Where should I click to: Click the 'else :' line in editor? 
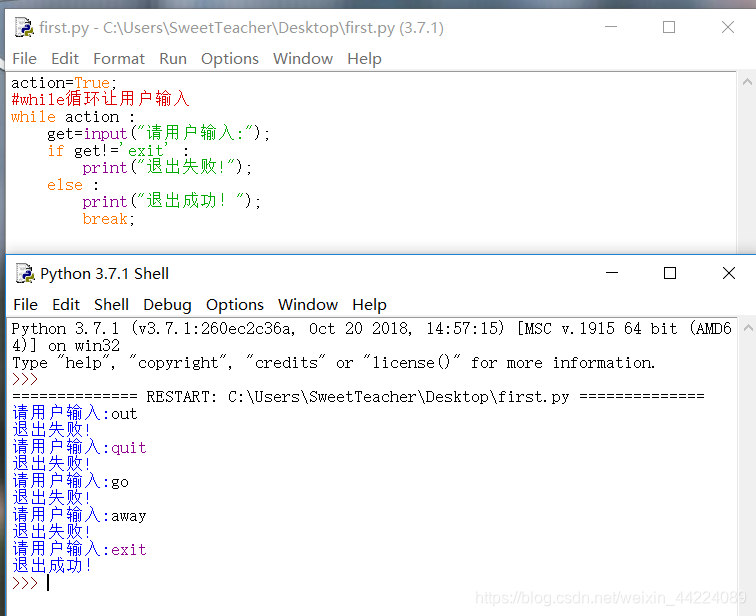point(73,185)
